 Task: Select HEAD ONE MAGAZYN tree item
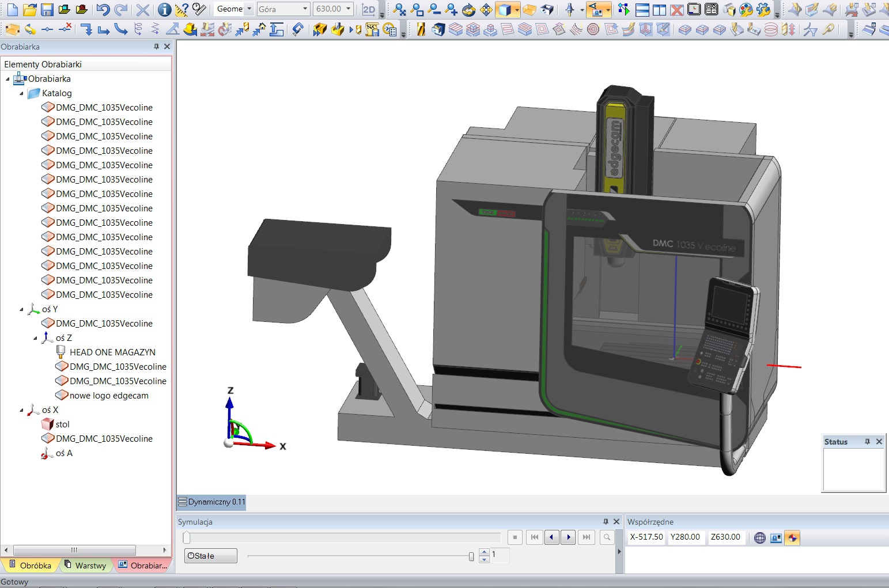pyautogui.click(x=112, y=352)
